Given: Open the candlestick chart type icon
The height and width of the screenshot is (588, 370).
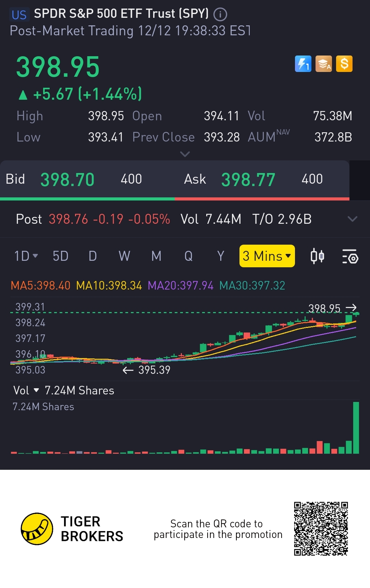Looking at the screenshot, I should [x=317, y=256].
